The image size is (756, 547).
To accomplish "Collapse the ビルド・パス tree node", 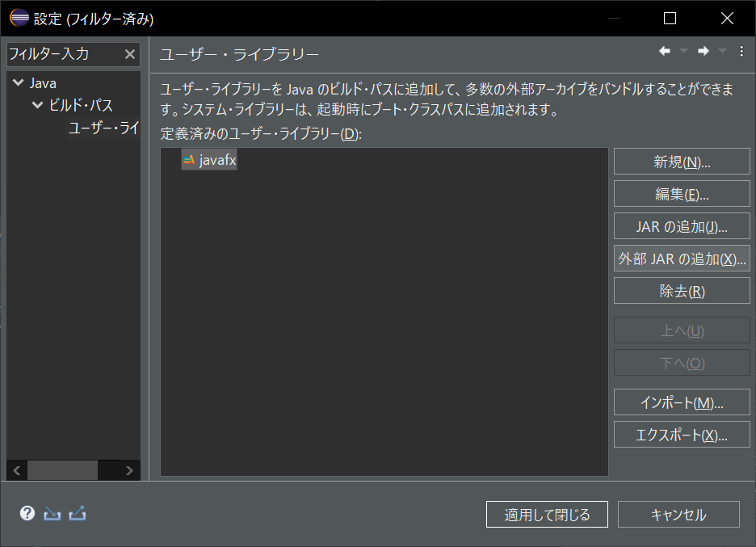I will [36, 105].
